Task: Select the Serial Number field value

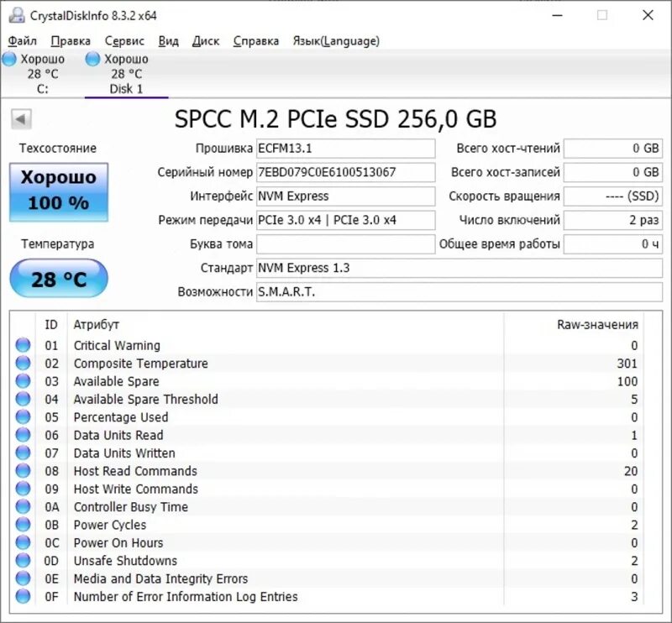Action: point(344,172)
